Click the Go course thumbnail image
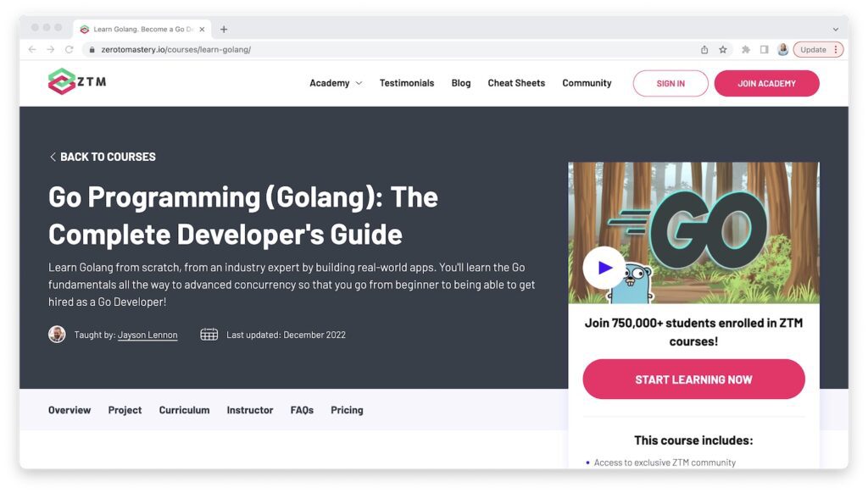 (x=693, y=232)
